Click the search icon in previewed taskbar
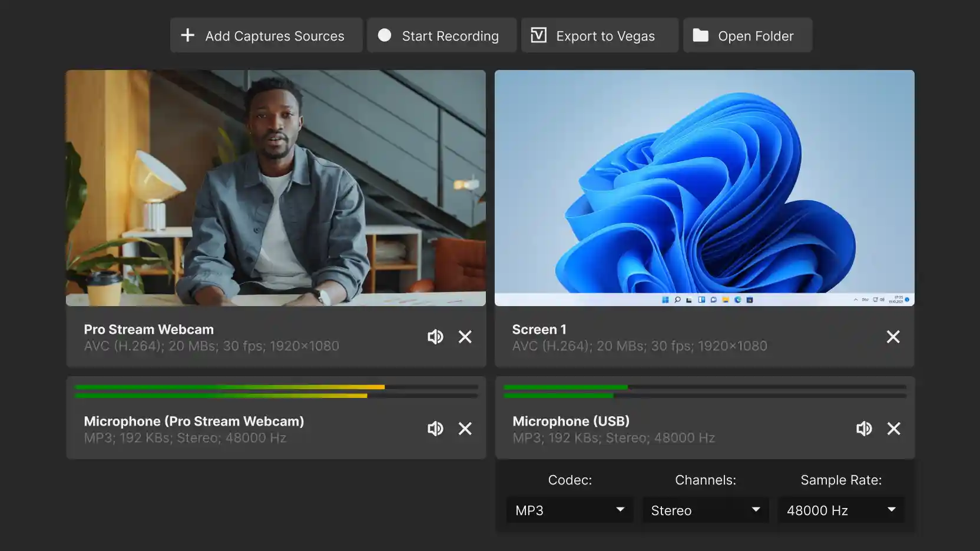 pos(677,300)
